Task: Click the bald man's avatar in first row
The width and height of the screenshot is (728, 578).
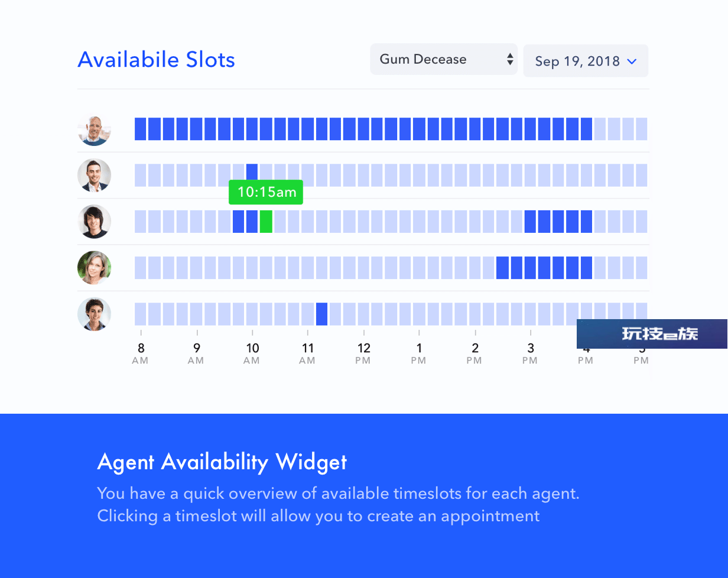Action: click(x=94, y=129)
